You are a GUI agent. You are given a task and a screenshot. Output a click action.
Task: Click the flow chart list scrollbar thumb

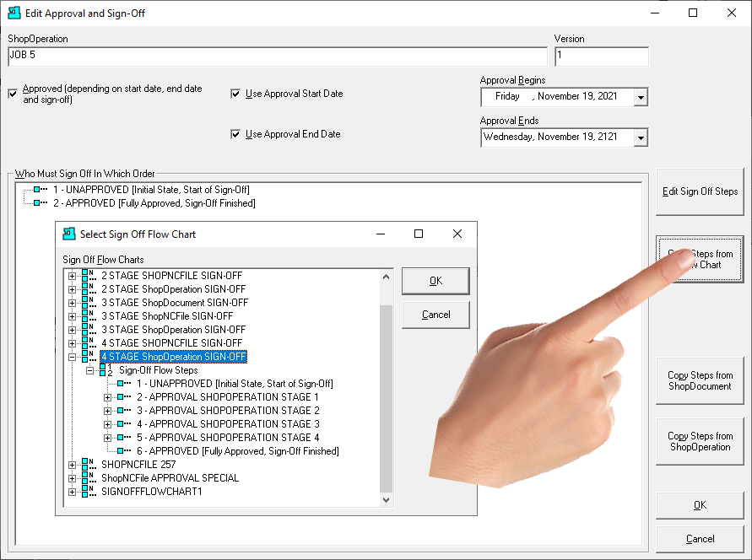[x=386, y=399]
